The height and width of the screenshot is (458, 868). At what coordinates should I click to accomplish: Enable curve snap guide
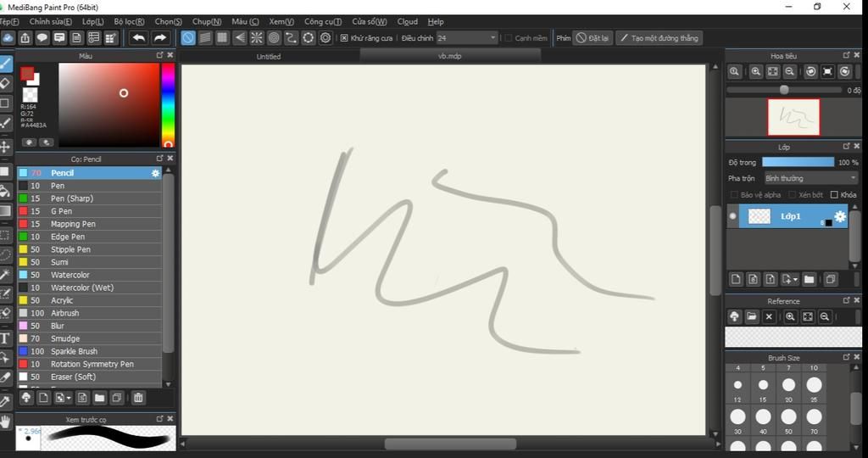292,37
